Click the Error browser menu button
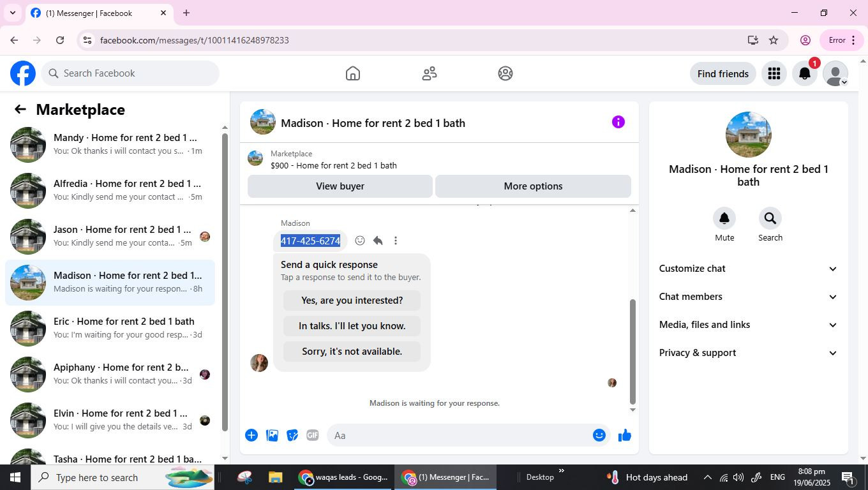Screen dimensions: 868x490 click(x=841, y=40)
